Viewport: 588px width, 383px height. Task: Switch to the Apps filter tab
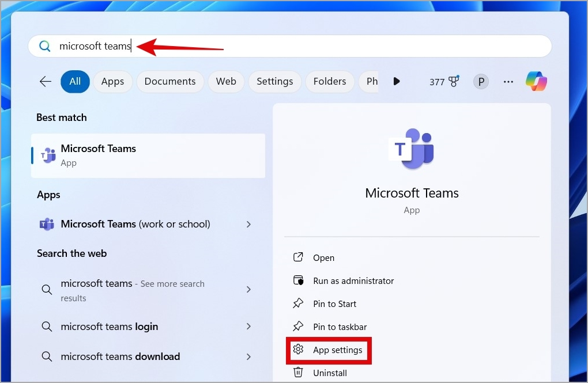tap(112, 81)
